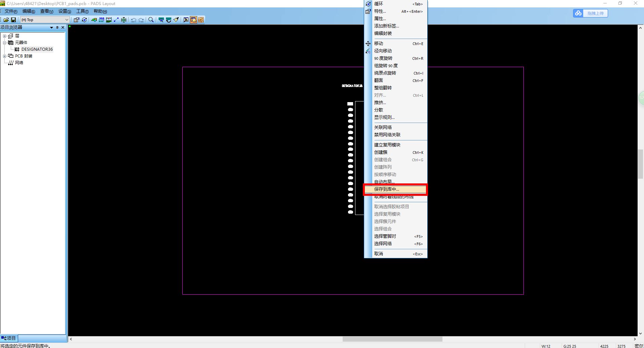This screenshot has width=644, height=348.
Task: Open the BGA toolbar icon
Action: 124,20
